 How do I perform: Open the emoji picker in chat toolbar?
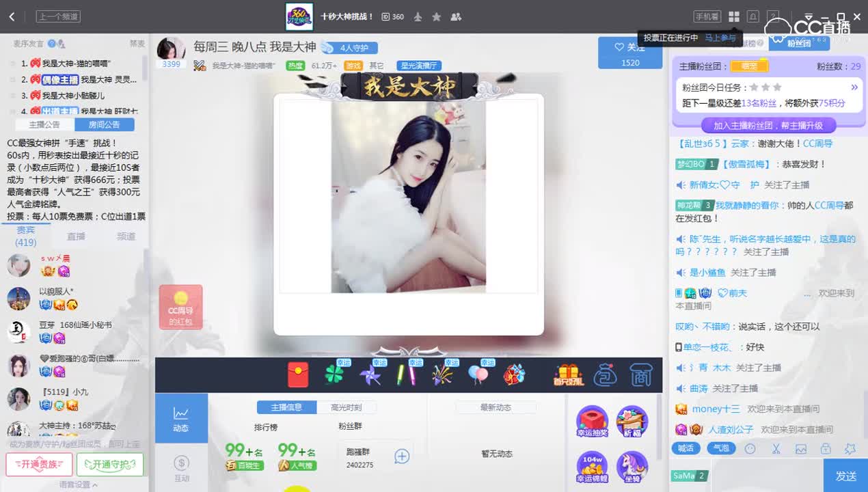tap(750, 449)
